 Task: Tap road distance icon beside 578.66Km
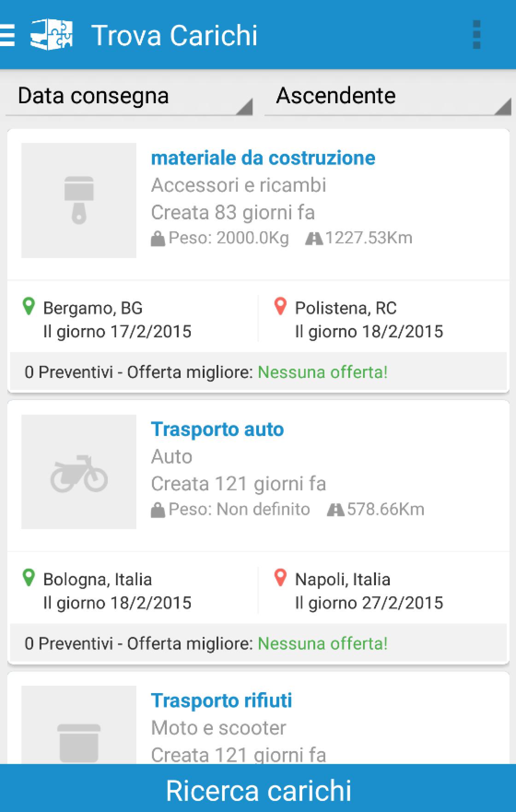(x=335, y=510)
